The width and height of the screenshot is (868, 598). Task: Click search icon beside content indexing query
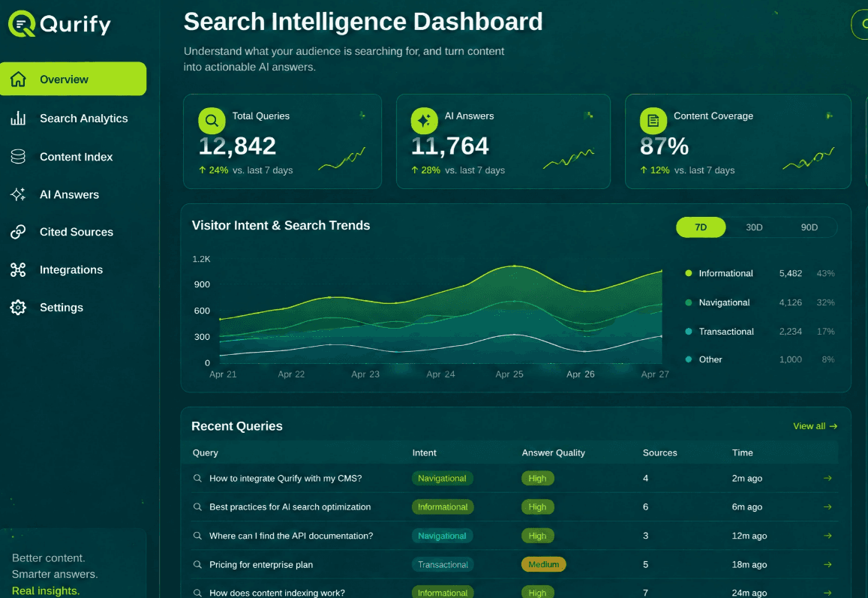click(197, 593)
